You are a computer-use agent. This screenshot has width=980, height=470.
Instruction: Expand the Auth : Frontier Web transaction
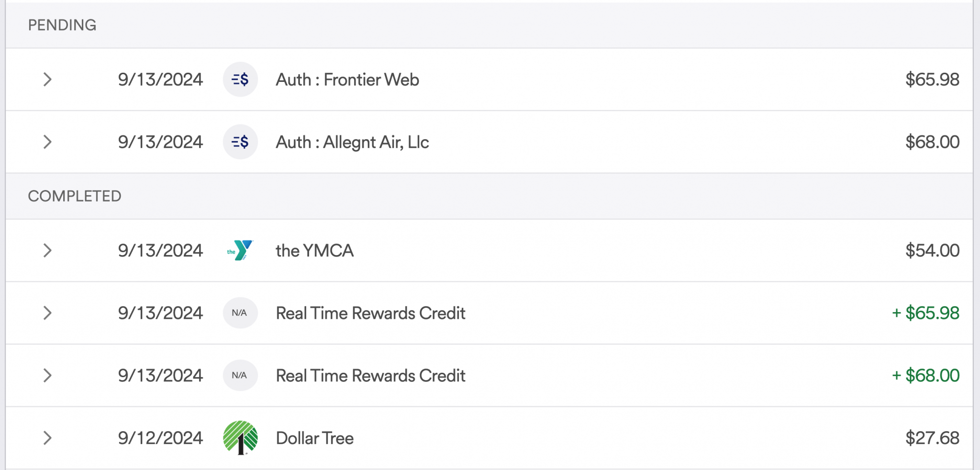47,79
